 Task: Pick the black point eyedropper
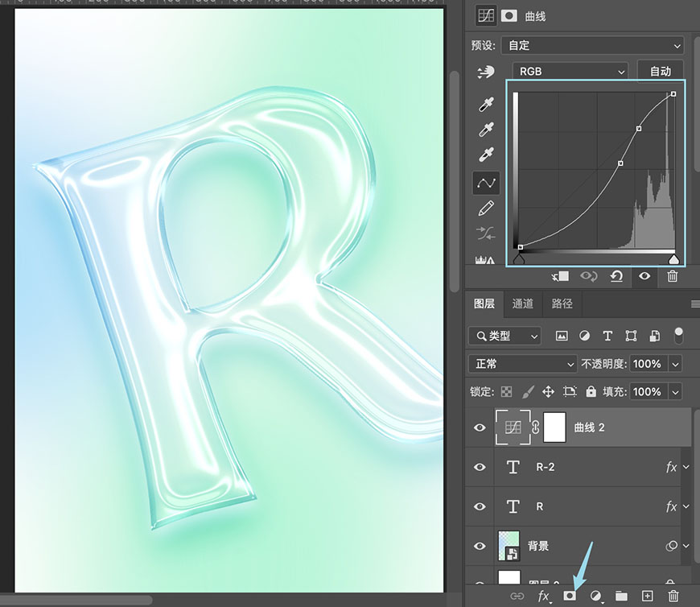(486, 104)
